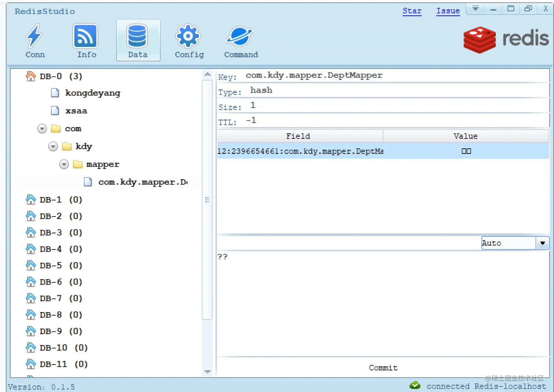Click the DB-4 house icon
554x392 pixels.
tap(31, 249)
